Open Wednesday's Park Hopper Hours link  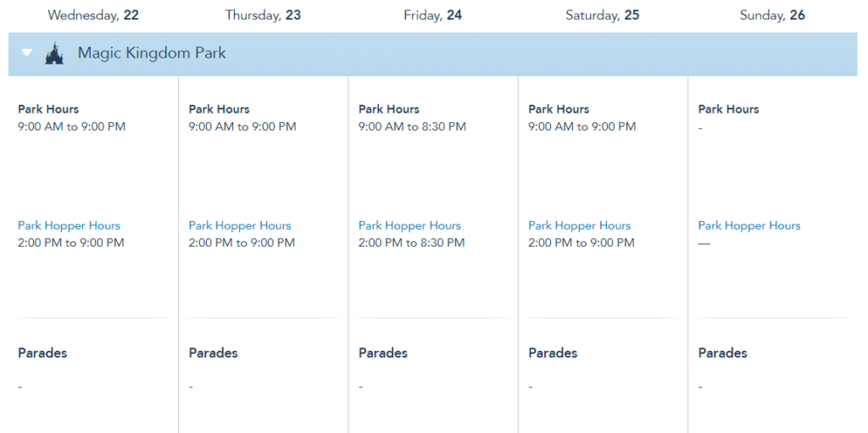69,225
